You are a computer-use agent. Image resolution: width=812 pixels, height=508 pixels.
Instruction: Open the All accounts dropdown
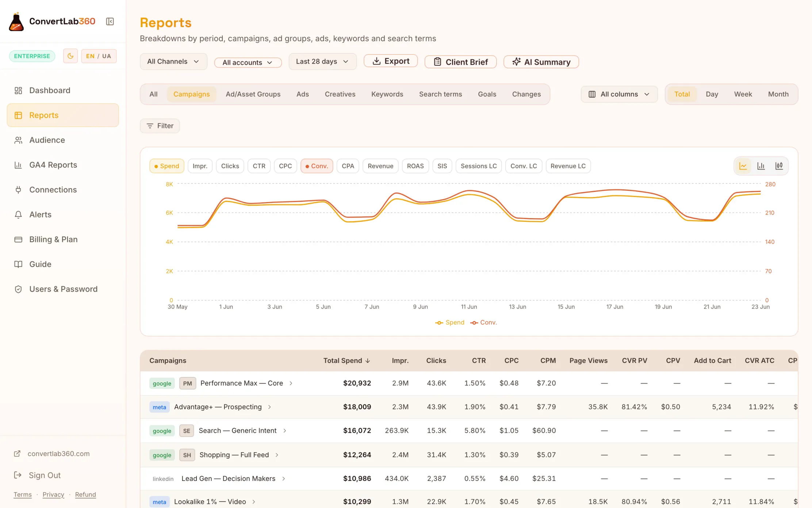coord(248,62)
